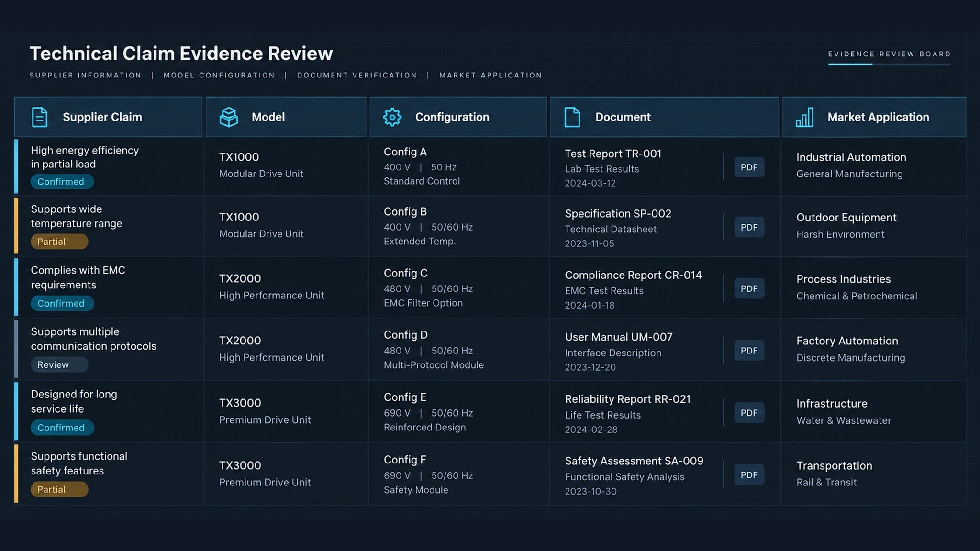Click Confirmed badge on EMC requirements claim
Viewport: 980px width, 551px height.
tap(62, 303)
